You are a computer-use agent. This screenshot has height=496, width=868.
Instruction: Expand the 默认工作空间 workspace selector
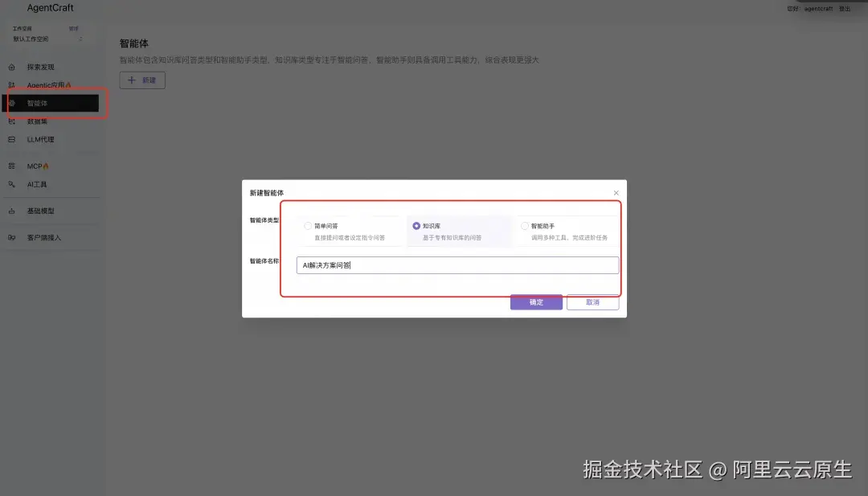point(35,37)
